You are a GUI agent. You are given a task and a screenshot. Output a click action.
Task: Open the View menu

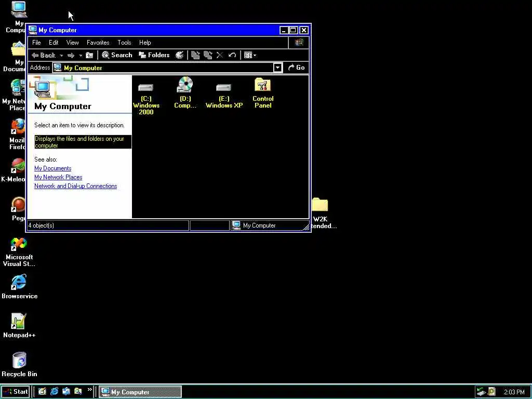72,43
